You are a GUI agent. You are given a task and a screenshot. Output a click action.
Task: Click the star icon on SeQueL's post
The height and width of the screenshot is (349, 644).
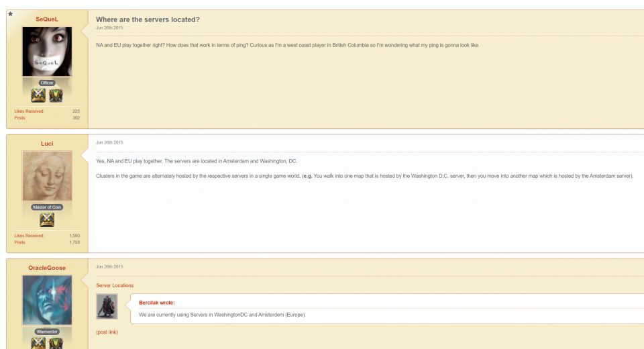coord(11,14)
